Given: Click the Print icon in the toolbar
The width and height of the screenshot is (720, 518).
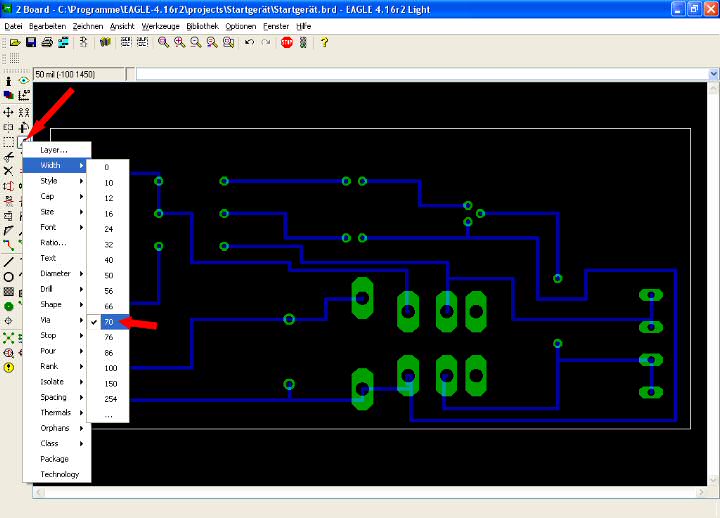Looking at the screenshot, I should 47,42.
